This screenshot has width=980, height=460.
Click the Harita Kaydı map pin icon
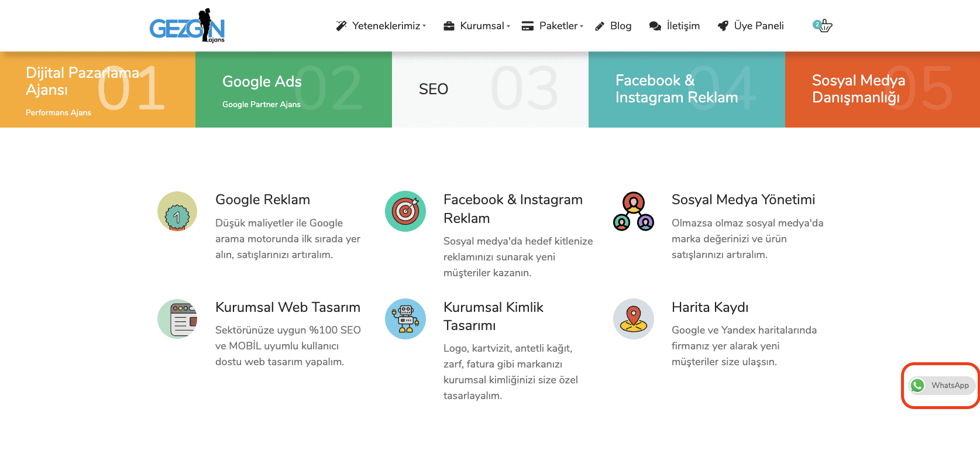[x=634, y=319]
